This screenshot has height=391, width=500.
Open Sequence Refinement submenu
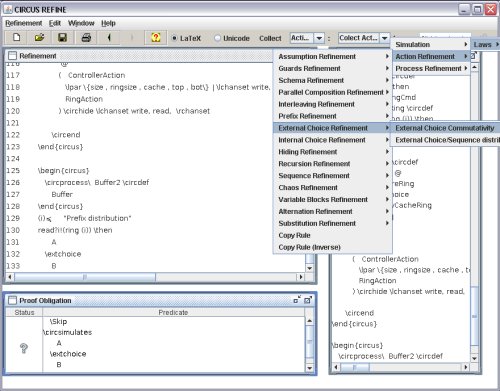pyautogui.click(x=333, y=176)
